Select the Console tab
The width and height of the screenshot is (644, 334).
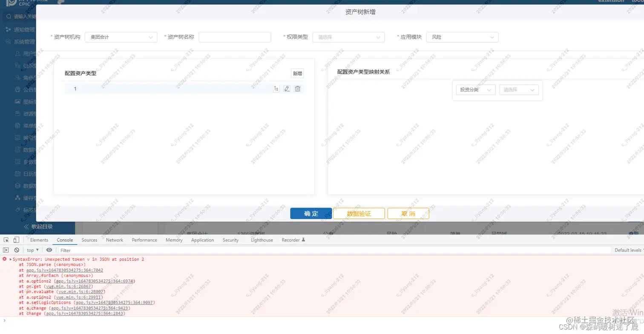tap(65, 240)
